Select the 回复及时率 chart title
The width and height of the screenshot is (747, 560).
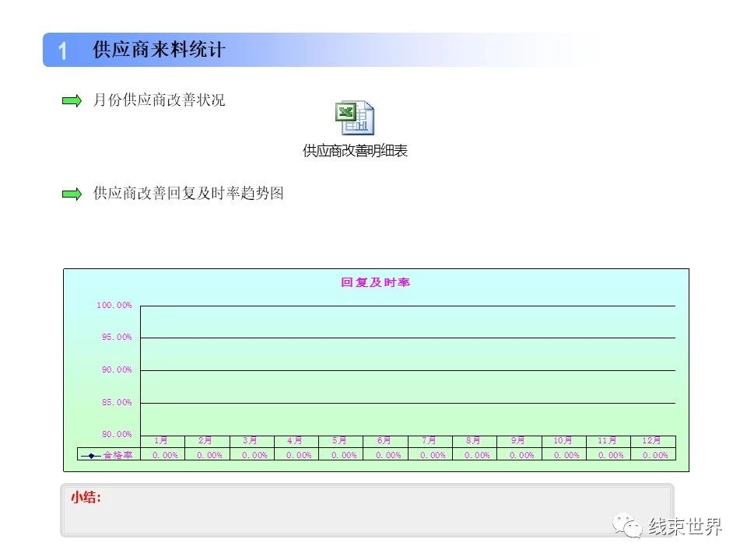tap(375, 282)
